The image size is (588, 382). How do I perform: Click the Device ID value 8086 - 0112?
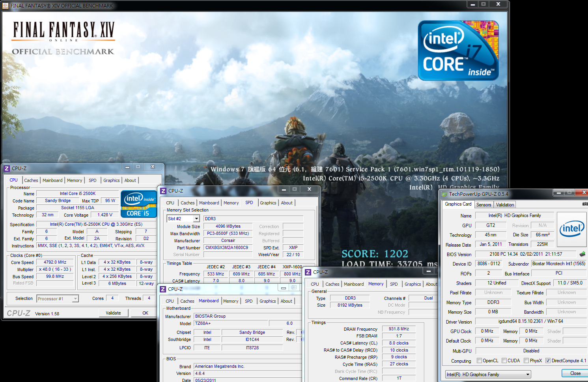(489, 264)
